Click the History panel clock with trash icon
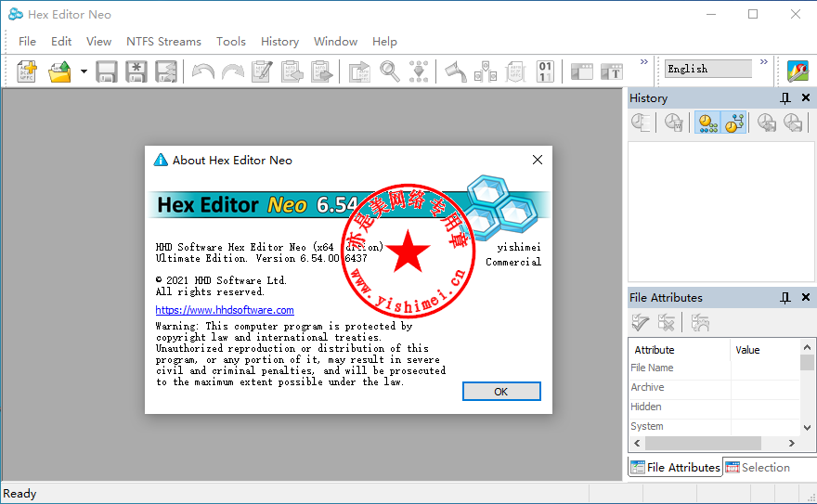Viewport: 817px width, 504px height. 674,123
